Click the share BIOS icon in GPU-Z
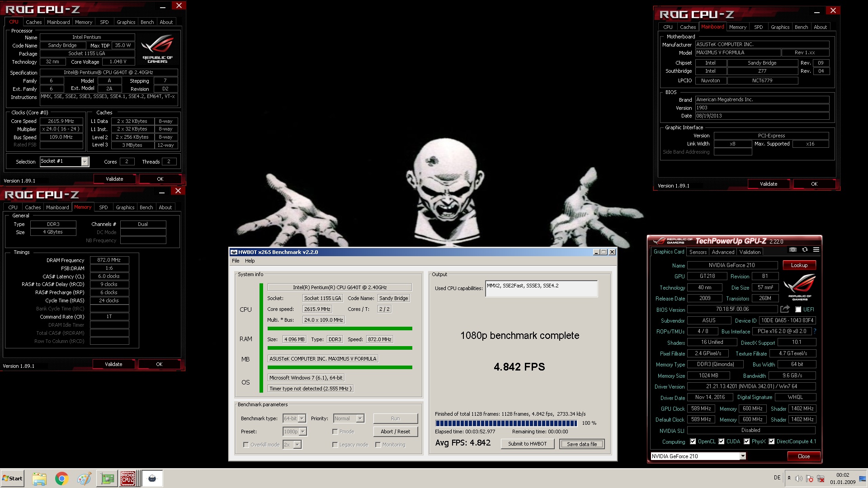This screenshot has width=868, height=488. pos(785,309)
